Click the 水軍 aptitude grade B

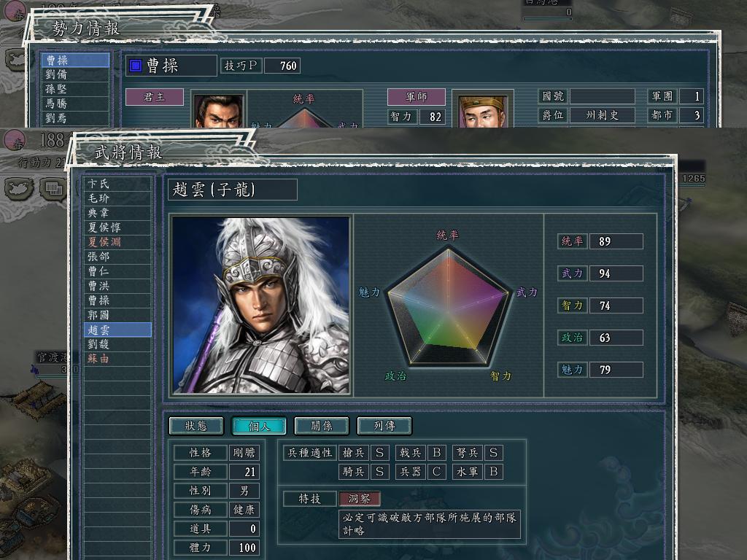tap(494, 472)
